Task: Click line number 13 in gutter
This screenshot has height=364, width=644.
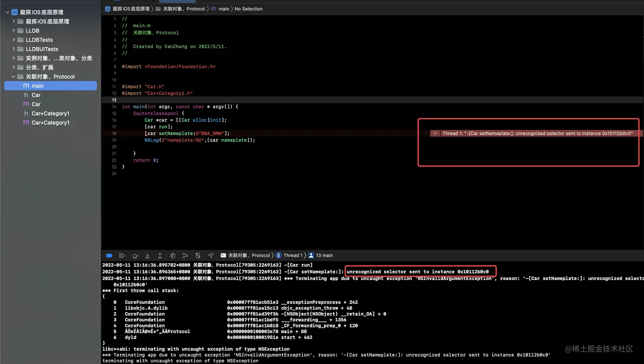Action: tap(114, 100)
